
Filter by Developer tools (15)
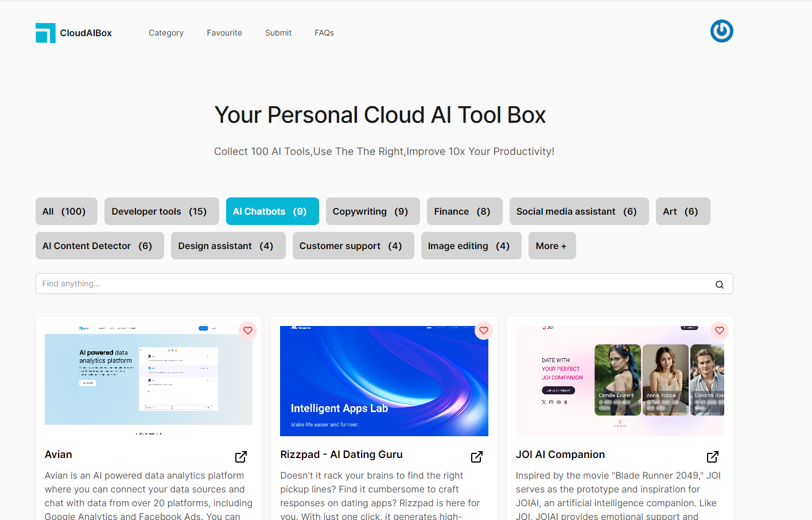[x=162, y=211]
